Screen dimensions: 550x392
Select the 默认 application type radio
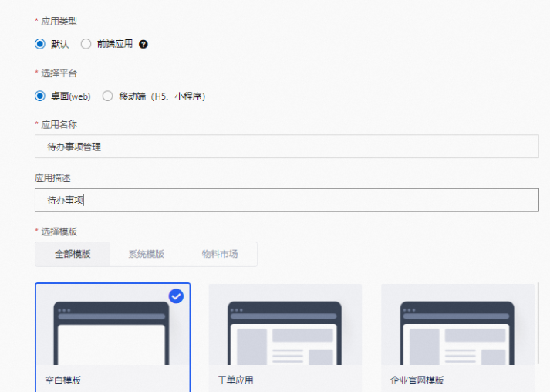(x=40, y=44)
